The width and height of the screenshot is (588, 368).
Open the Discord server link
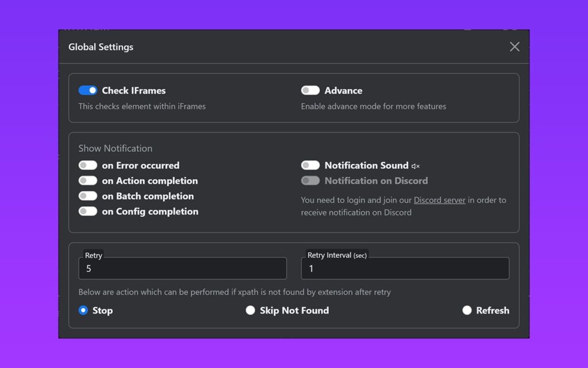coord(439,200)
